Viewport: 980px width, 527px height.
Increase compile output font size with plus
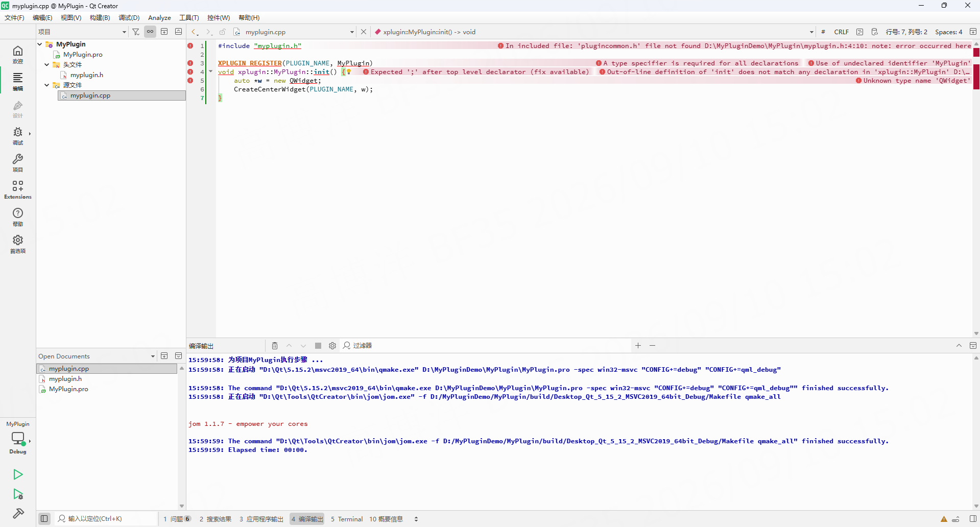click(x=638, y=346)
